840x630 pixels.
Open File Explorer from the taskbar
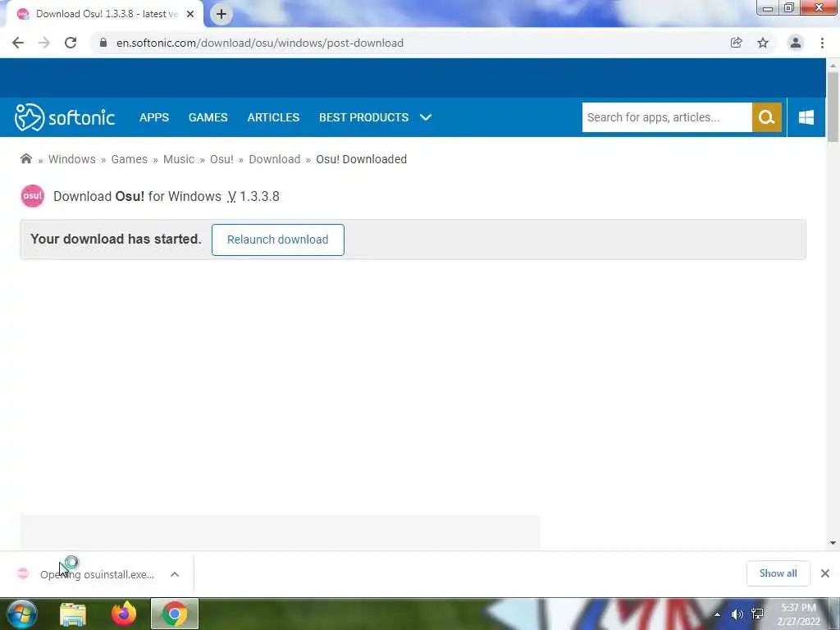coord(73,614)
